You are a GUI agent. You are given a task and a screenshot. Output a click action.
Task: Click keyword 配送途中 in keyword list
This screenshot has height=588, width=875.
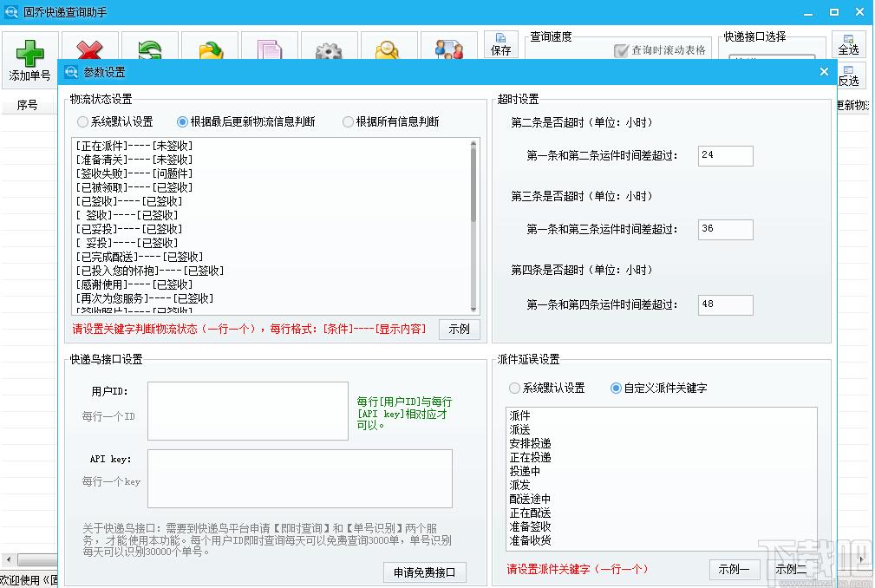(530, 499)
